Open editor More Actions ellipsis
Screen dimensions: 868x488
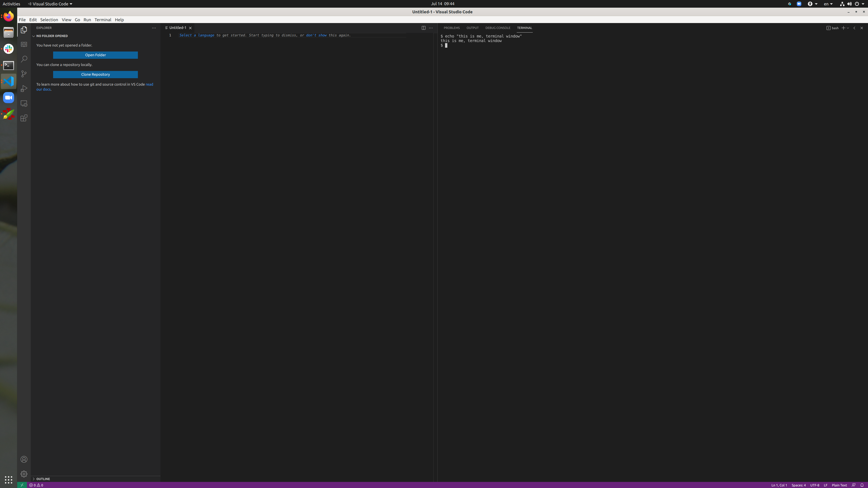point(431,28)
